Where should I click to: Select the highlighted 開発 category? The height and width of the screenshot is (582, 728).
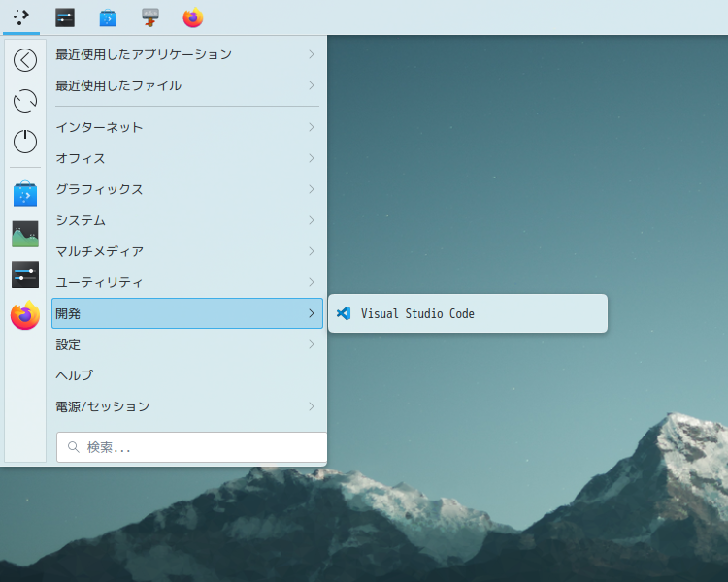click(x=187, y=313)
